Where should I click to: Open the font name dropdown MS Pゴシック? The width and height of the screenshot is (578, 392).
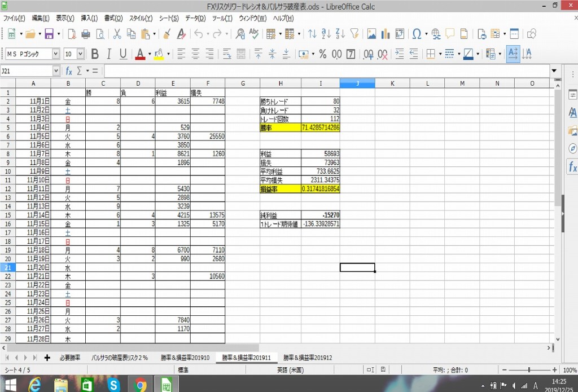click(55, 54)
